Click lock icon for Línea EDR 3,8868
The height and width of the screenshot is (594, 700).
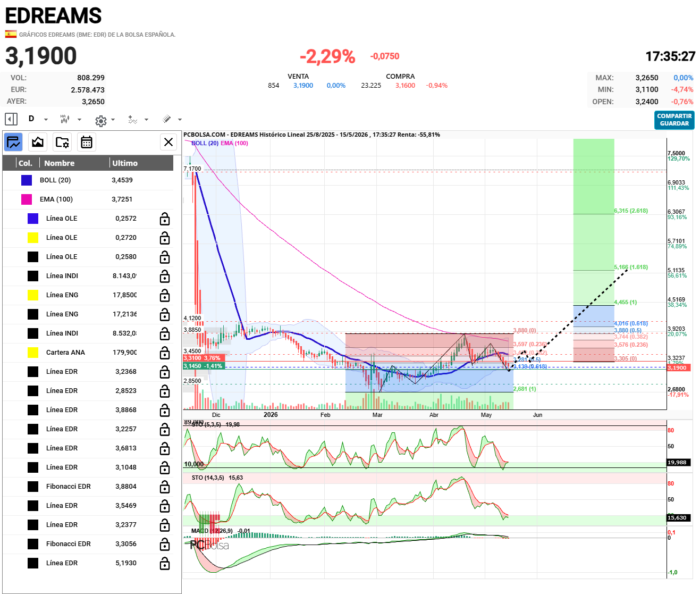(165, 410)
